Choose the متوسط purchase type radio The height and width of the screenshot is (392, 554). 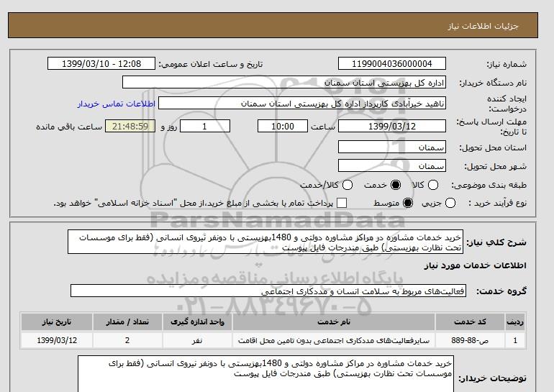(x=408, y=203)
